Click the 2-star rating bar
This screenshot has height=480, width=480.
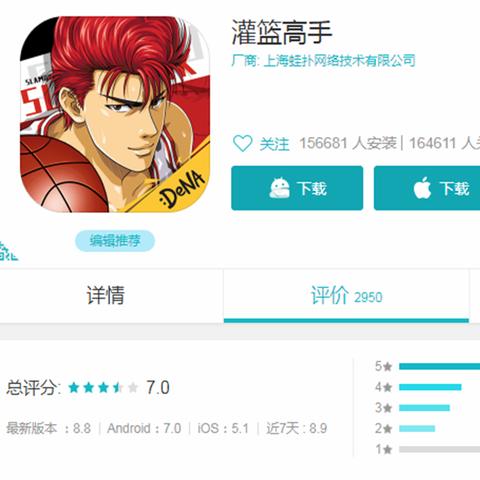coord(417,428)
